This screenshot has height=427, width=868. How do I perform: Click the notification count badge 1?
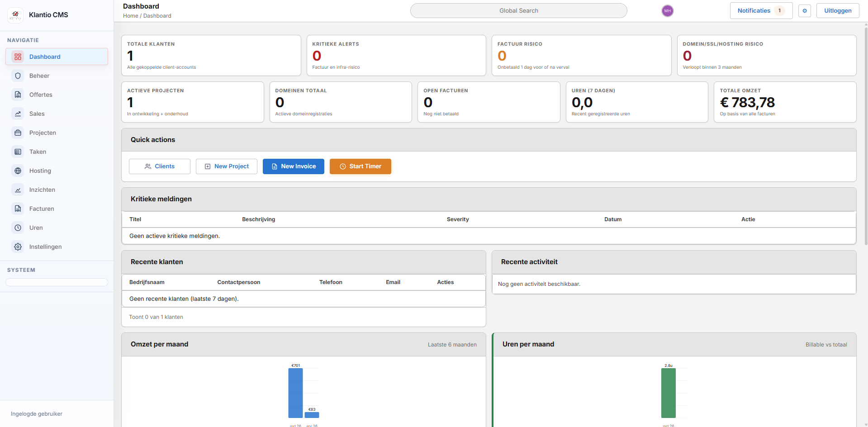pos(779,11)
